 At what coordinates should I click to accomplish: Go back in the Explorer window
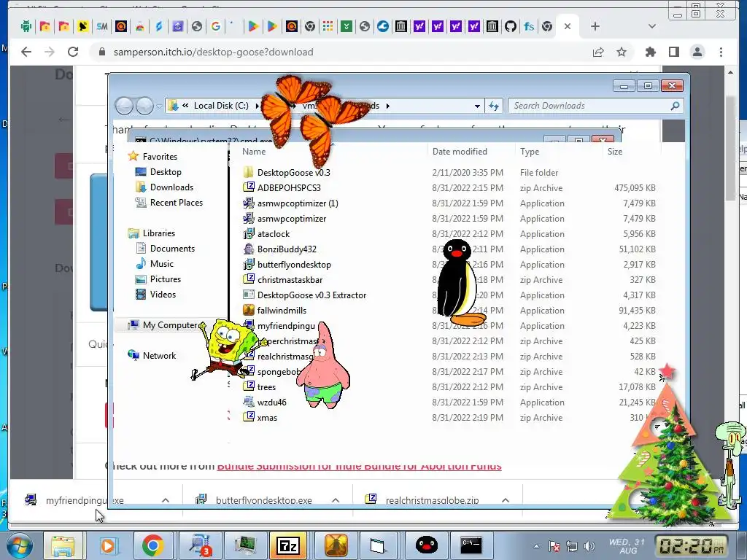[x=124, y=106]
